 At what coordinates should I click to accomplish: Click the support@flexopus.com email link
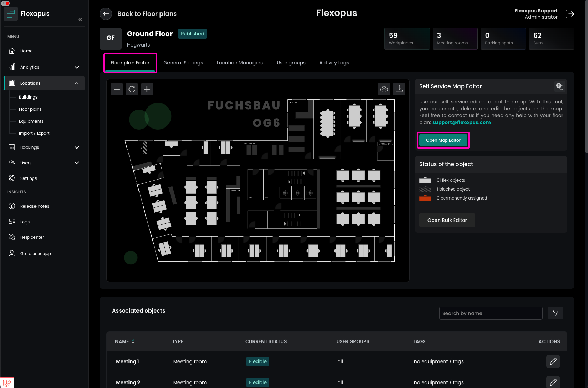(461, 122)
